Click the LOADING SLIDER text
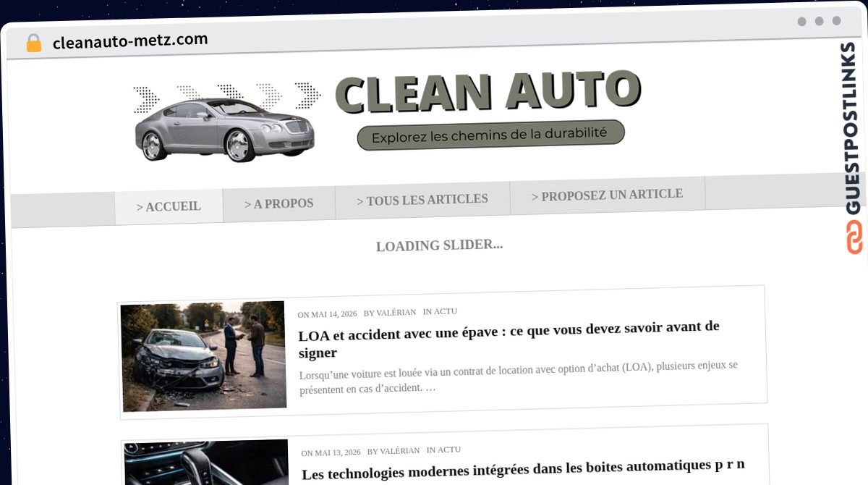868x485 pixels. (440, 245)
